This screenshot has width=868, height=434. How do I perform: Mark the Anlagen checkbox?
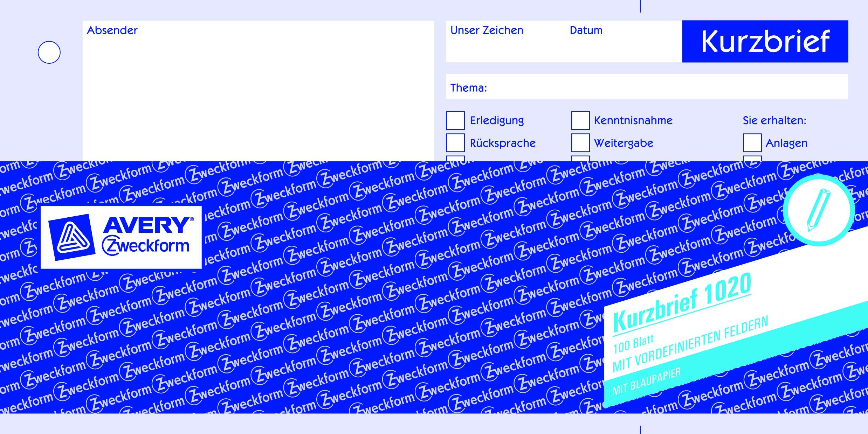pos(752,143)
